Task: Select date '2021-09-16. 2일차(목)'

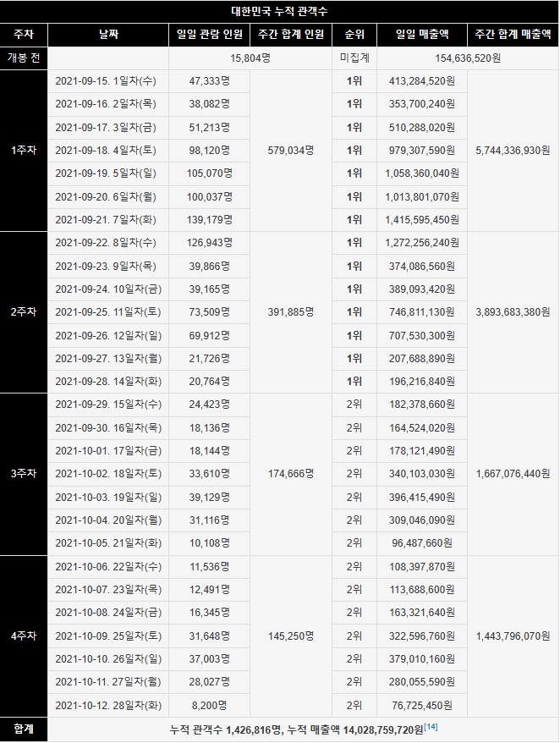Action: click(x=106, y=104)
